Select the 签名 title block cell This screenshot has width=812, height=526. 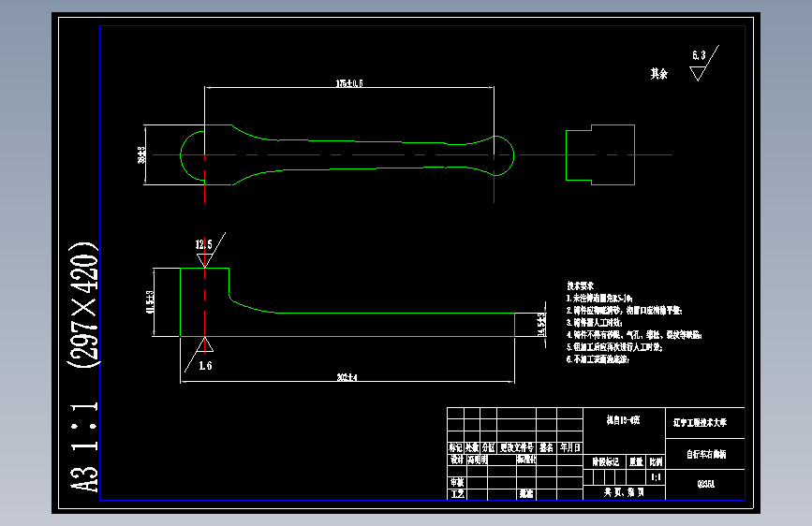pyautogui.click(x=546, y=447)
